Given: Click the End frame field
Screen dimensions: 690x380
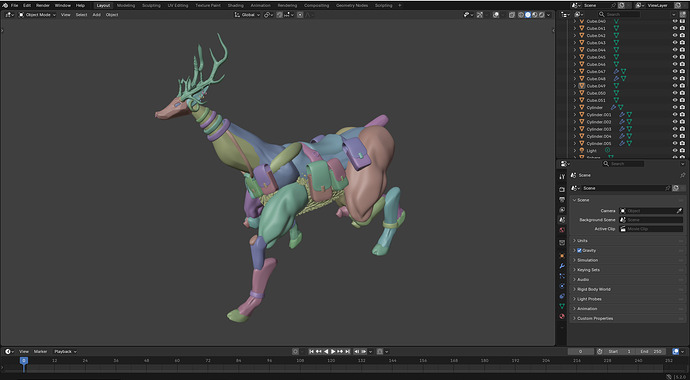Looking at the screenshot, I should [651, 351].
